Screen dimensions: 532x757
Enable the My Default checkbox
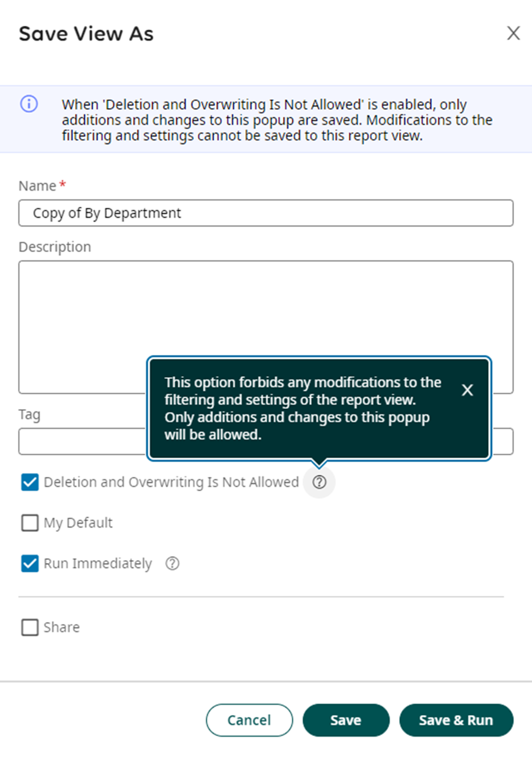tap(30, 523)
